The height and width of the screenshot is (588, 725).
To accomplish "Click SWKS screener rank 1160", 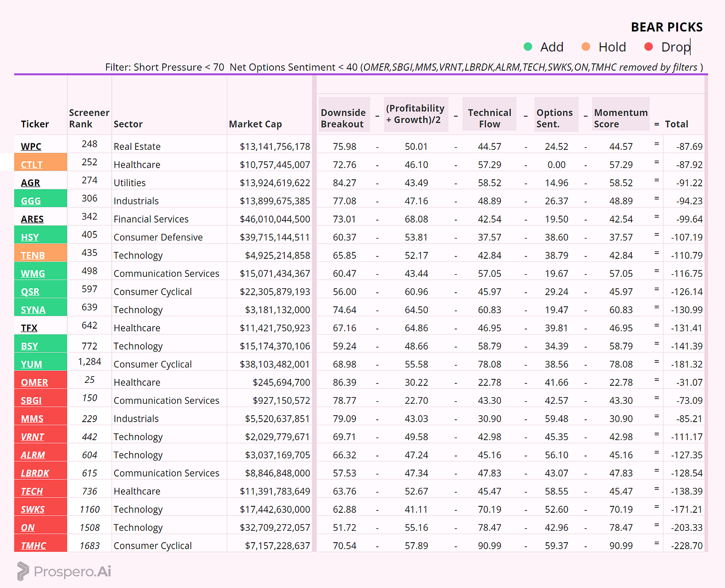I will 90,509.
